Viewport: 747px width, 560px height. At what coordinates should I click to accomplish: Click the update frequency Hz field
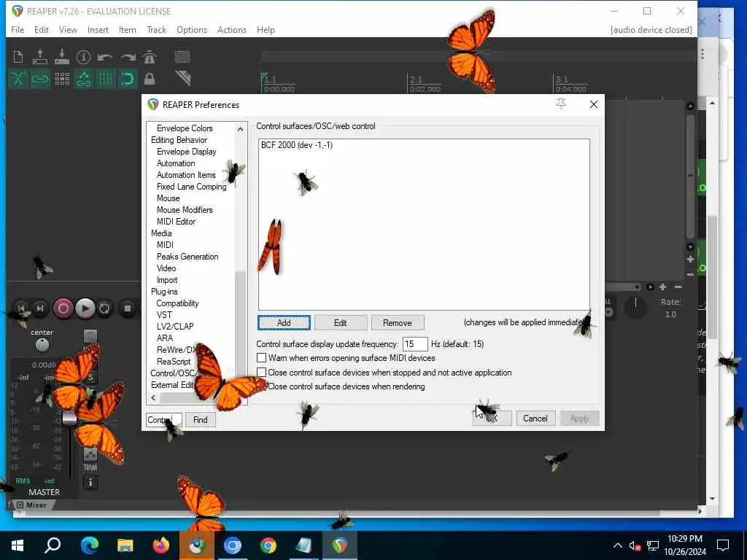pyautogui.click(x=415, y=344)
